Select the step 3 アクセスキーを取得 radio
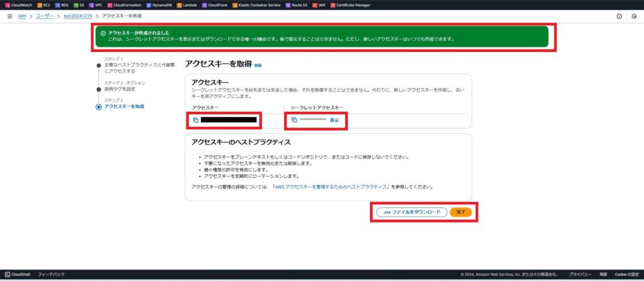The image size is (644, 281). coord(98,107)
